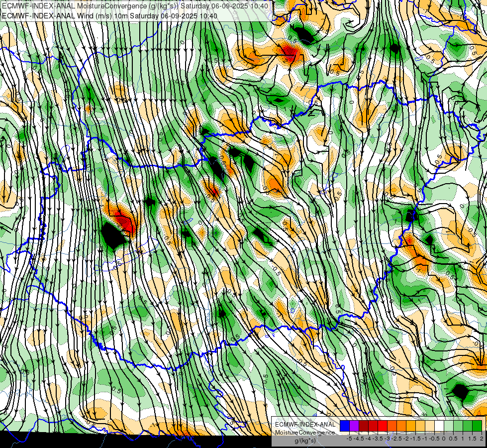The height and width of the screenshot is (448, 487).
Task: Click the legend tick value -4
Action: (x=368, y=439)
